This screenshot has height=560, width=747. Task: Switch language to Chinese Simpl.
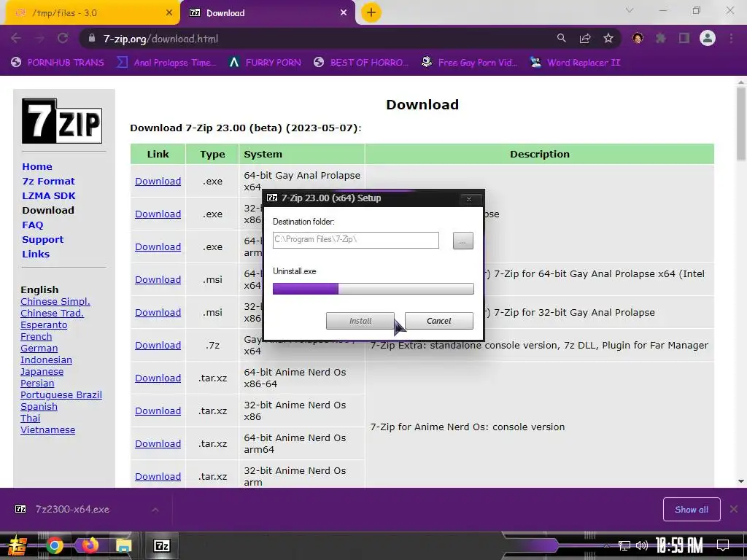55,301
